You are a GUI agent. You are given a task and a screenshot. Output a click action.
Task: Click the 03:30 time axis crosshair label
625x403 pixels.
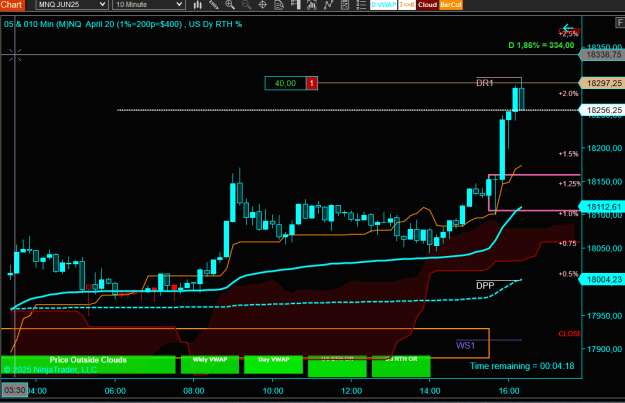(x=15, y=390)
